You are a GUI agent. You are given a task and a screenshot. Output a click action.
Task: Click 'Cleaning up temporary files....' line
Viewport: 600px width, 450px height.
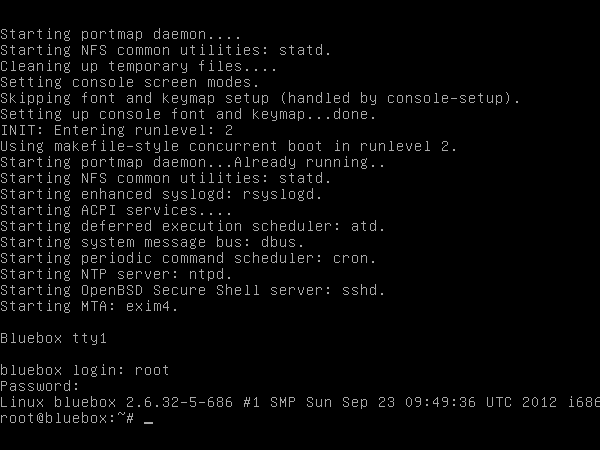(139, 66)
